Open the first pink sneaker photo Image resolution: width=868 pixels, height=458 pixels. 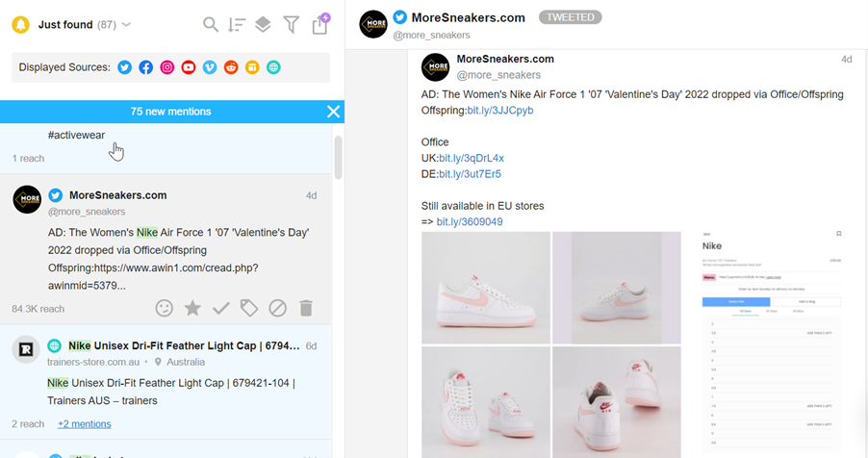(486, 288)
